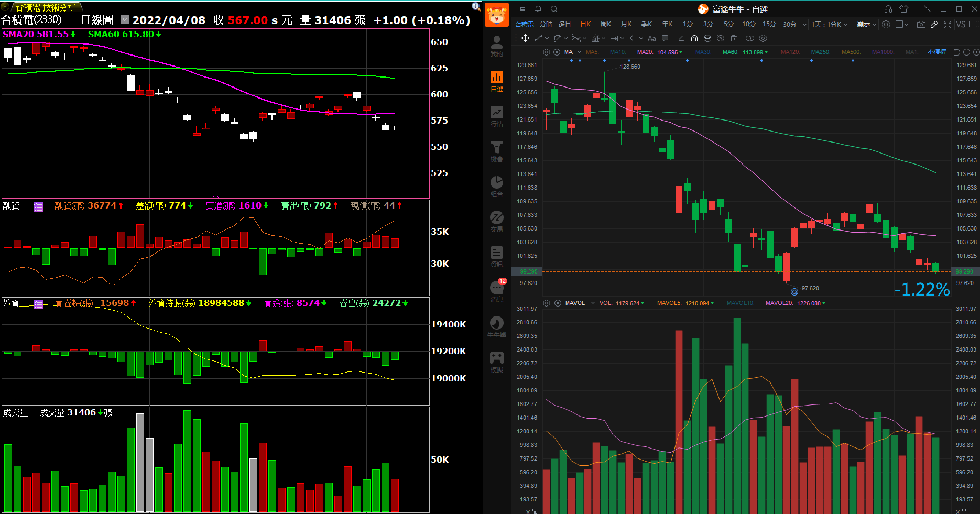Toggle MA120 line visibility
980x514 pixels.
tap(791, 52)
